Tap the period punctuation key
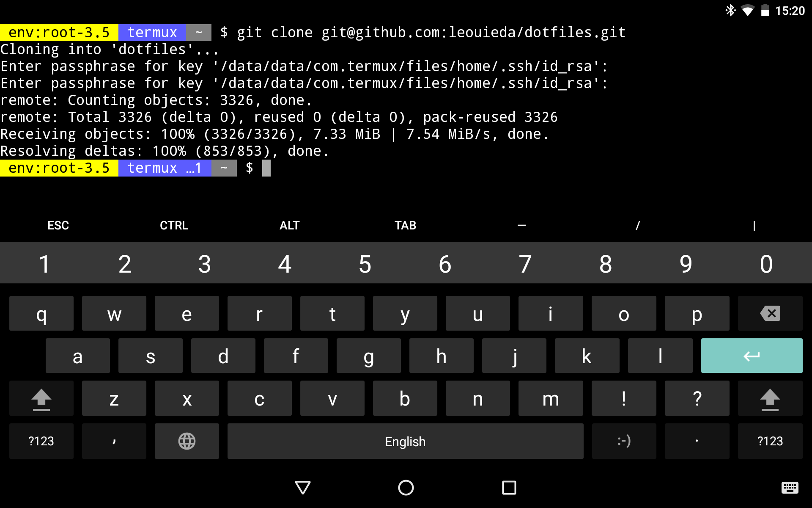The height and width of the screenshot is (508, 812). coord(696,441)
